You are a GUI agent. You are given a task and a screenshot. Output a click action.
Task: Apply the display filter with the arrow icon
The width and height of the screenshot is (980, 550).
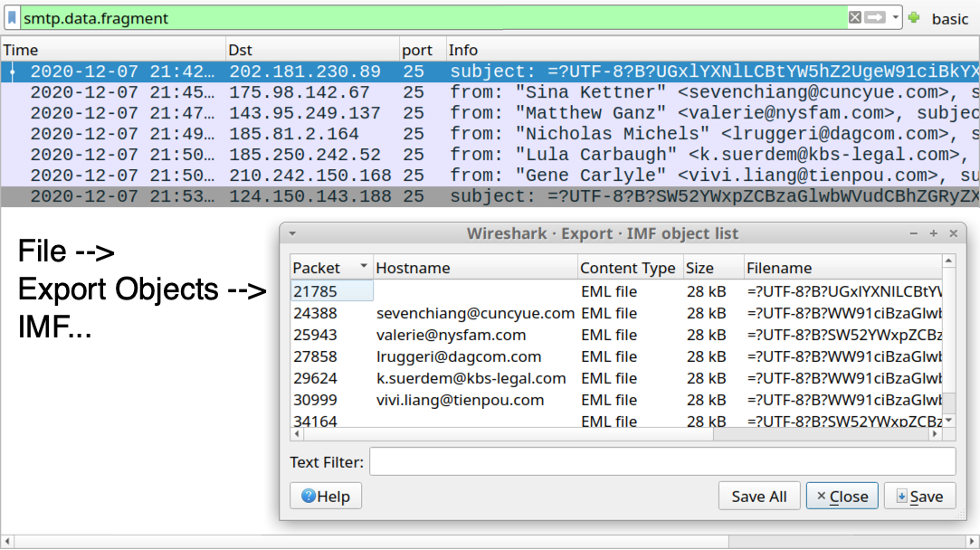pyautogui.click(x=875, y=17)
